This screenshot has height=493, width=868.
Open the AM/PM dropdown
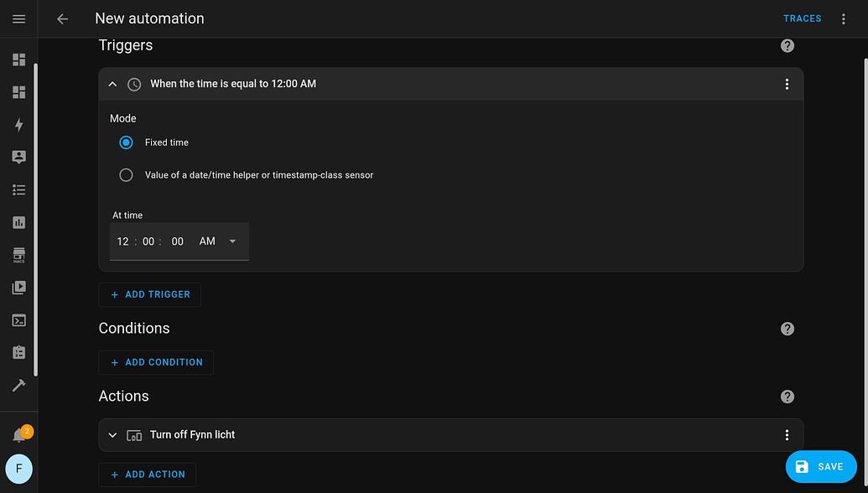click(x=221, y=241)
